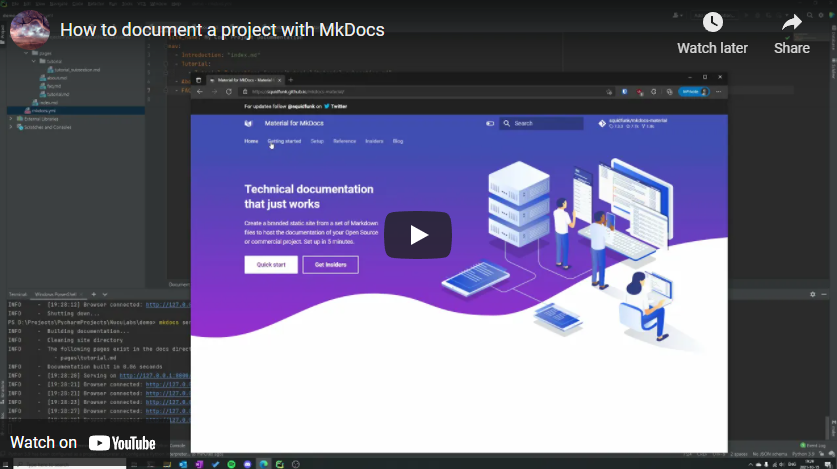
Task: Open Getting started nav tab
Action: 284,141
